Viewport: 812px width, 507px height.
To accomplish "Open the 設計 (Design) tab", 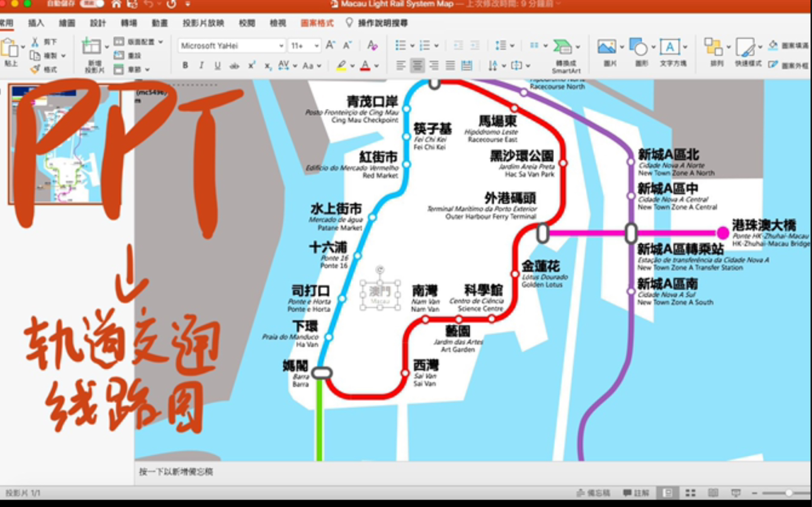I will click(x=98, y=23).
